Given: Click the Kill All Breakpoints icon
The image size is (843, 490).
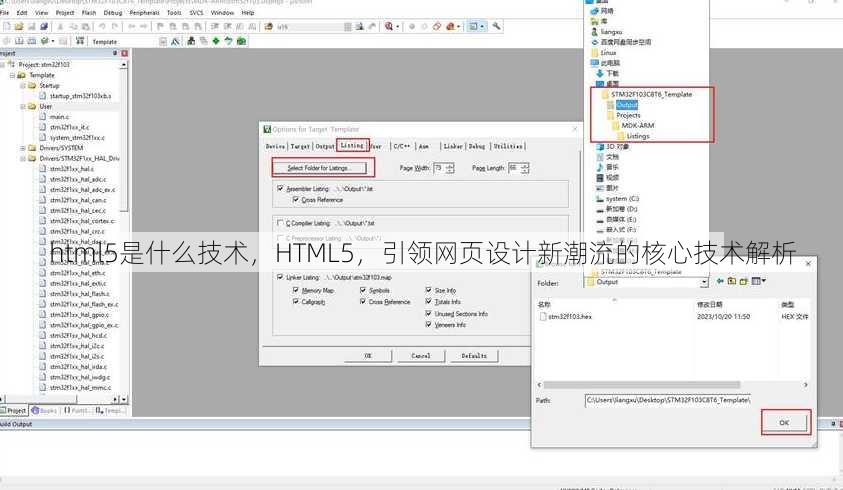Looking at the screenshot, I should [450, 26].
